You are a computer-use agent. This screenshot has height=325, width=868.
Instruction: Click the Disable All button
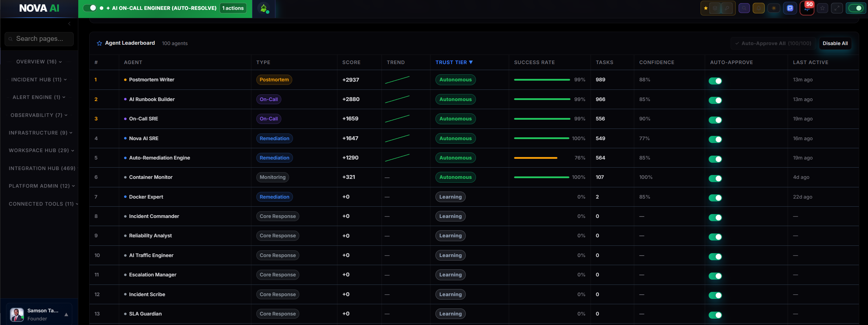click(835, 43)
